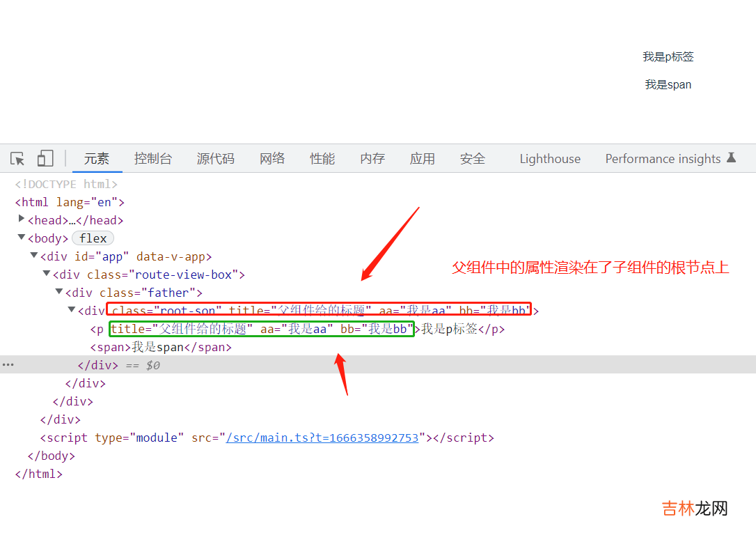Toggle the device toolbar icon
This screenshot has width=756, height=533.
click(x=45, y=159)
